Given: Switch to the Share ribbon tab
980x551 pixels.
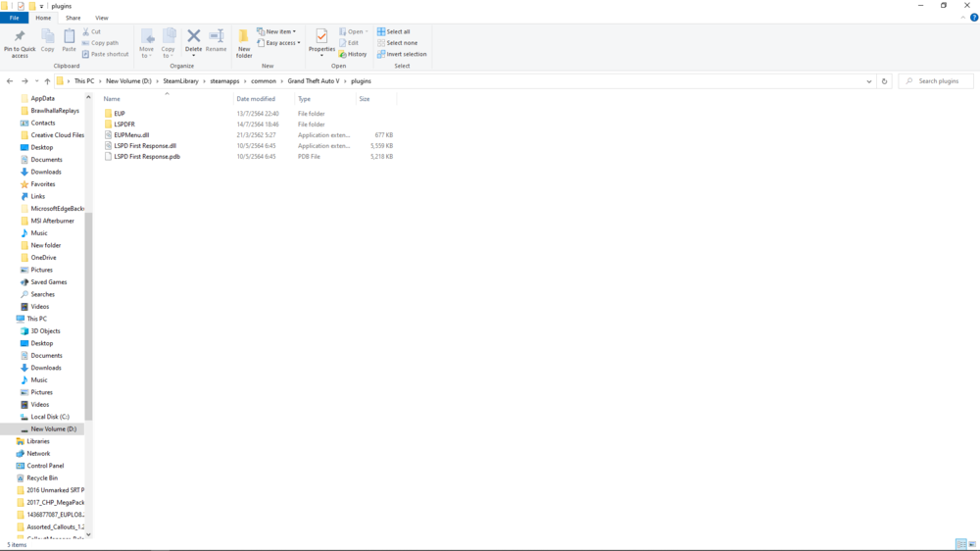Looking at the screenshot, I should pyautogui.click(x=73, y=18).
